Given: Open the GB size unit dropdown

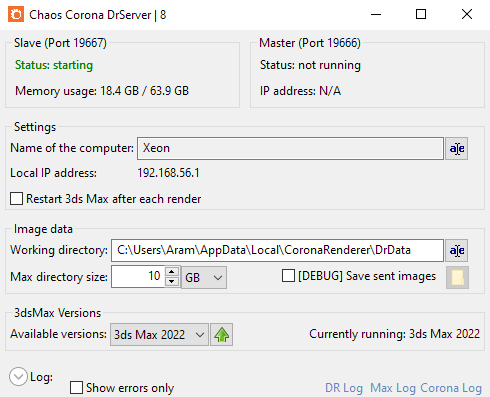Looking at the screenshot, I should 204,277.
